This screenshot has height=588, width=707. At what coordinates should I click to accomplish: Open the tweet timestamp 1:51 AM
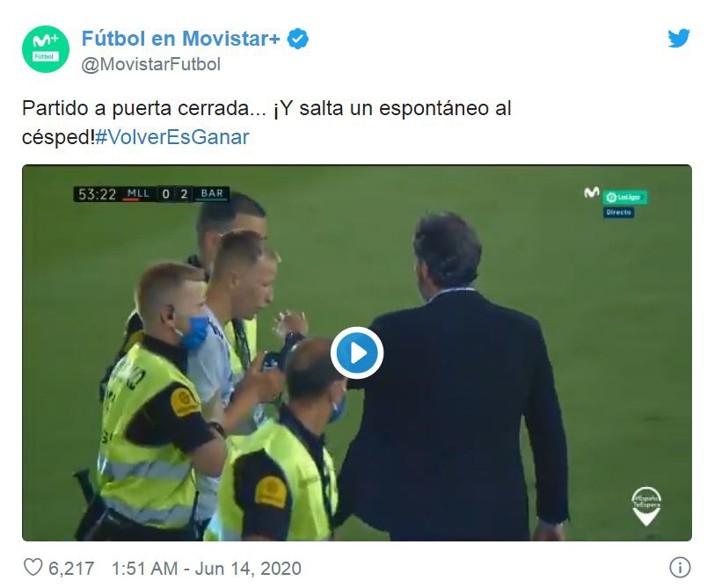click(145, 568)
